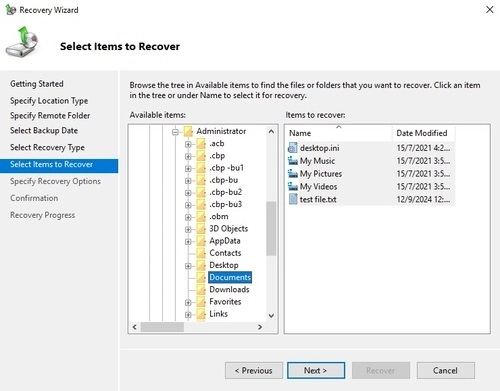The width and height of the screenshot is (500, 391).
Task: Click the .acb folder icon
Action: click(201, 144)
